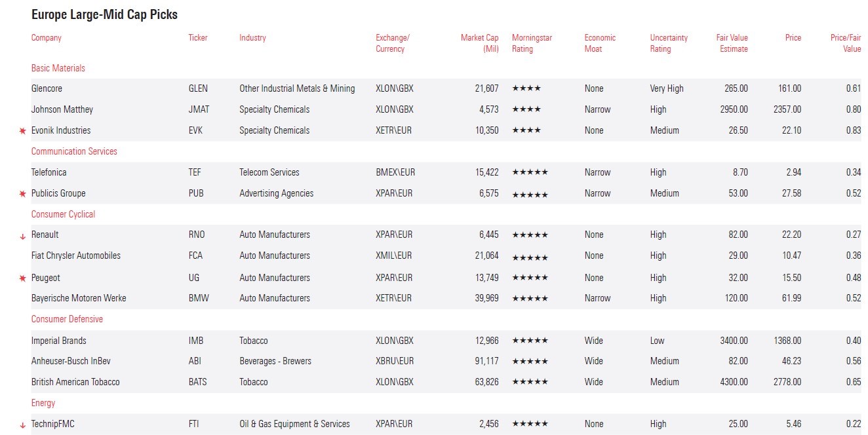Click the FCA ticker for Fiat Chrysler

[x=195, y=255]
